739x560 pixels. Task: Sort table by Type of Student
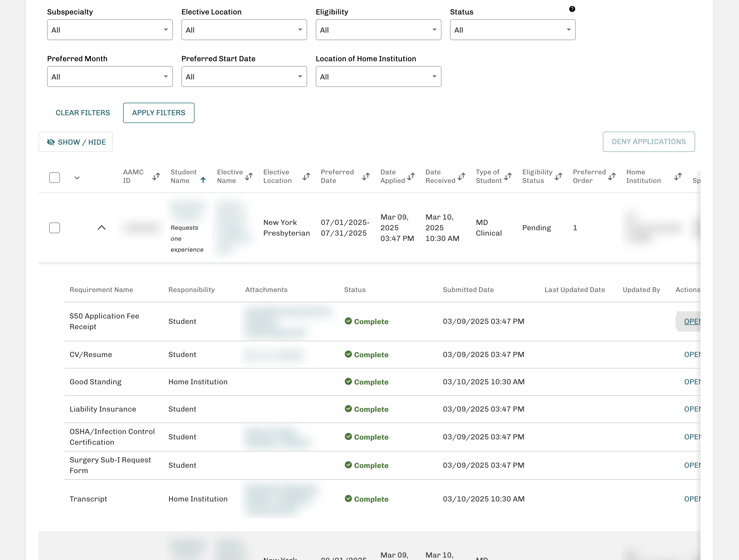(508, 176)
